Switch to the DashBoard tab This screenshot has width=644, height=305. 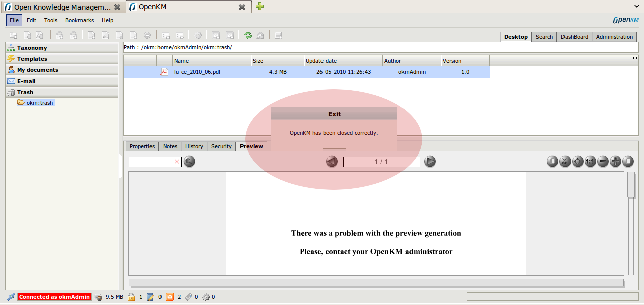coord(575,37)
